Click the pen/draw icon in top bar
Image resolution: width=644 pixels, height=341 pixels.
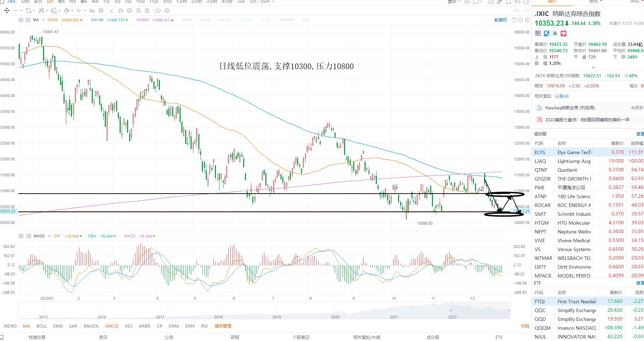tap(500, 2)
